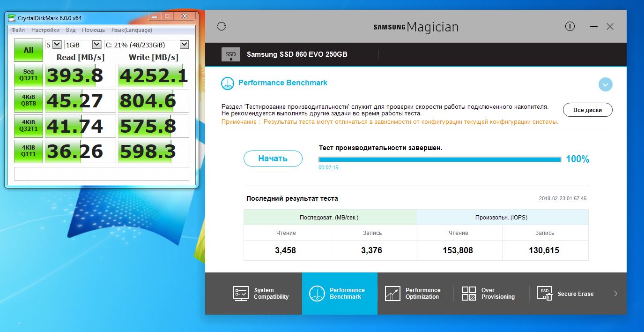Run the Seq Q32T1 test

pyautogui.click(x=29, y=75)
